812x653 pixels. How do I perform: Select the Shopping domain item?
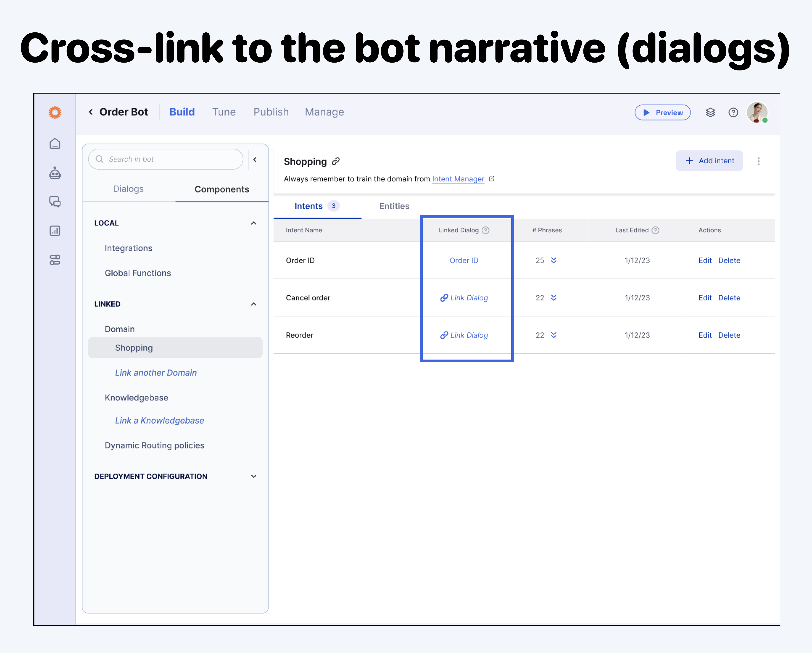(175, 347)
